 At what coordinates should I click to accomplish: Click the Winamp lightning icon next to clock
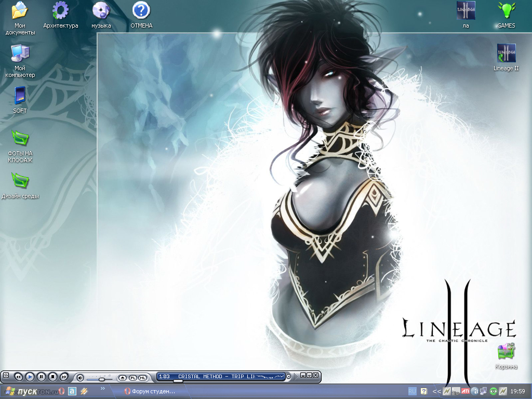click(x=503, y=391)
